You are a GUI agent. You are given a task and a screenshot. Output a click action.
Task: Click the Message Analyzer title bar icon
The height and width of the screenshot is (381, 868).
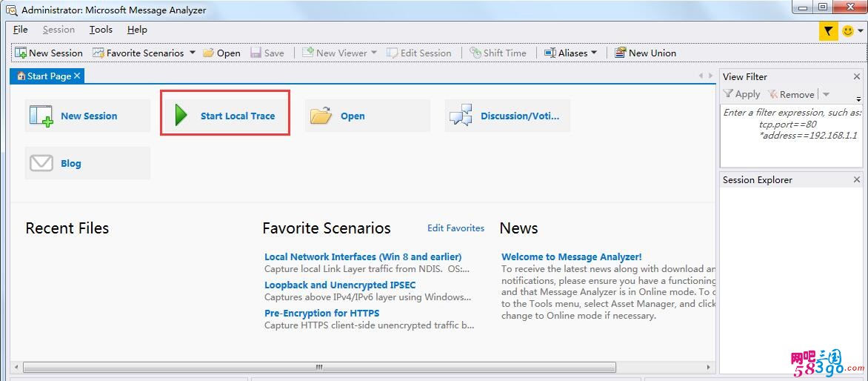tap(11, 10)
